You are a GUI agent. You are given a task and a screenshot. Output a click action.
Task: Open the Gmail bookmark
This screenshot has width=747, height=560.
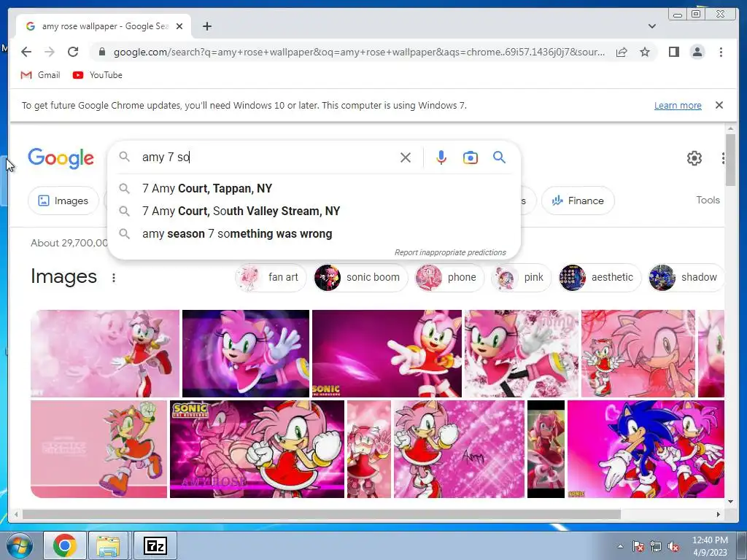pyautogui.click(x=41, y=75)
